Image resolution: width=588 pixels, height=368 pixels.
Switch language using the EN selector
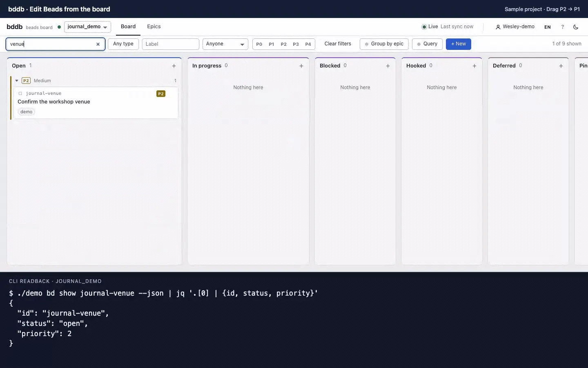[548, 27]
